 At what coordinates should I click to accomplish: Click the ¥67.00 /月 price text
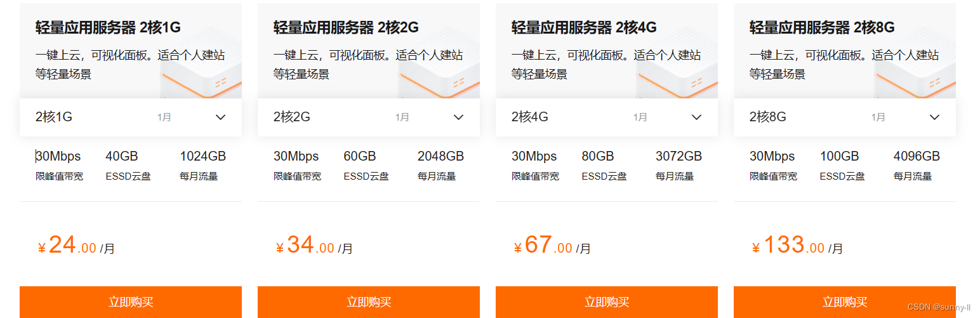pos(552,245)
